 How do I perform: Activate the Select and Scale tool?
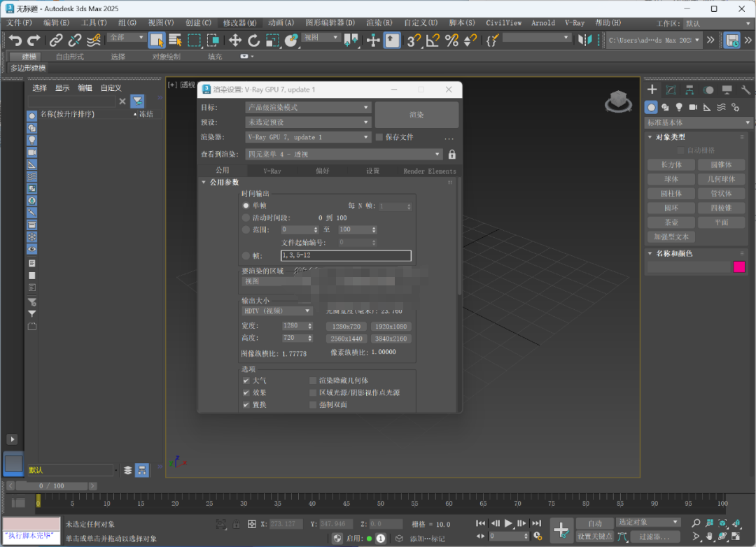click(x=272, y=41)
